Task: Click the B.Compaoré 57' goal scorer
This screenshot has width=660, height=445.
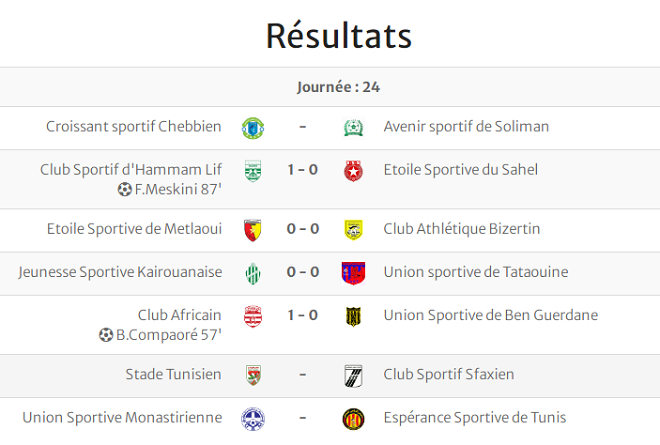Action: (x=168, y=335)
